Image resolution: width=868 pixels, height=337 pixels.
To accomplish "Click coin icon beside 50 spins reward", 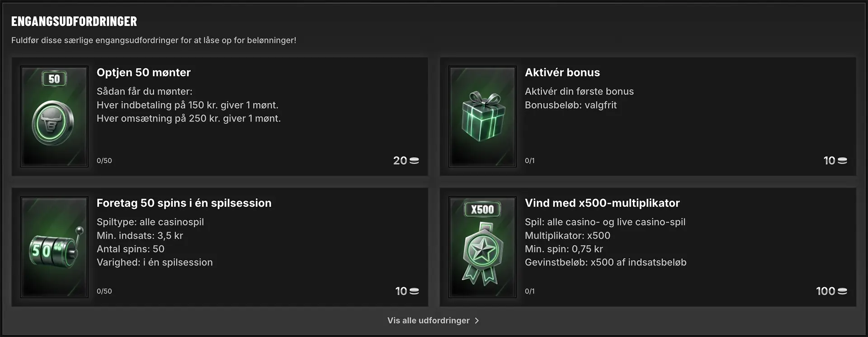I will [414, 291].
